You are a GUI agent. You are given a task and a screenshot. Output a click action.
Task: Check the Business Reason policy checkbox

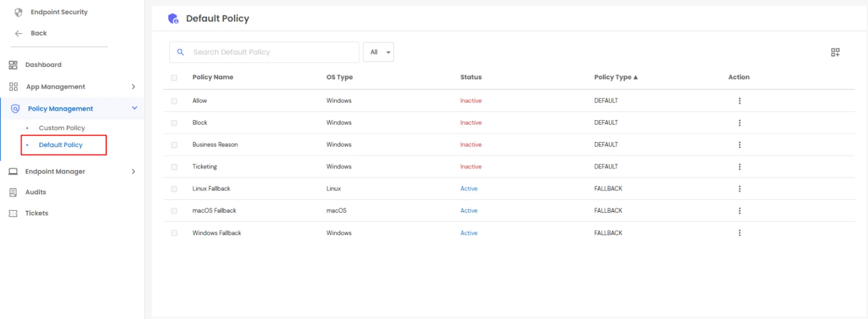[x=174, y=145]
